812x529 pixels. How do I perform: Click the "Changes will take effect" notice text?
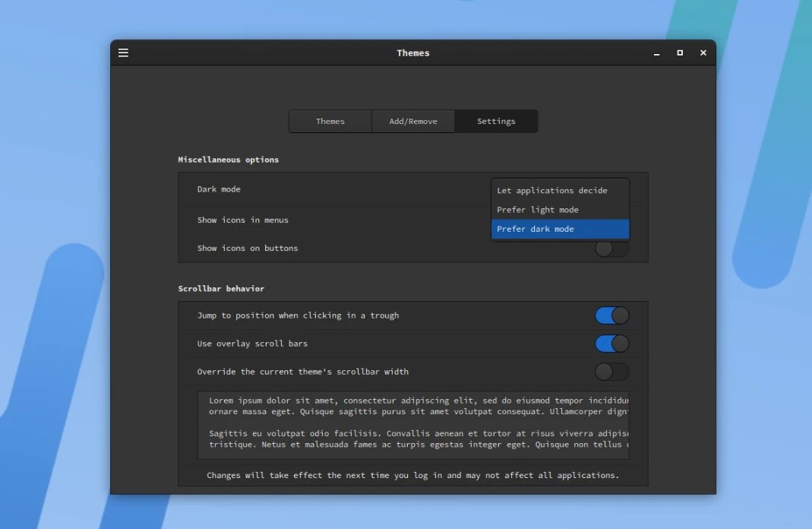click(413, 475)
